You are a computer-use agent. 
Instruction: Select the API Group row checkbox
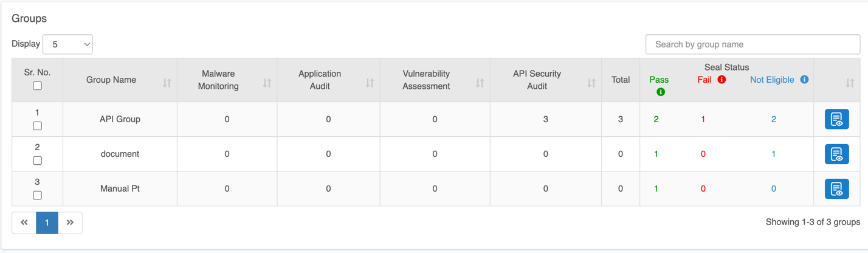37,126
